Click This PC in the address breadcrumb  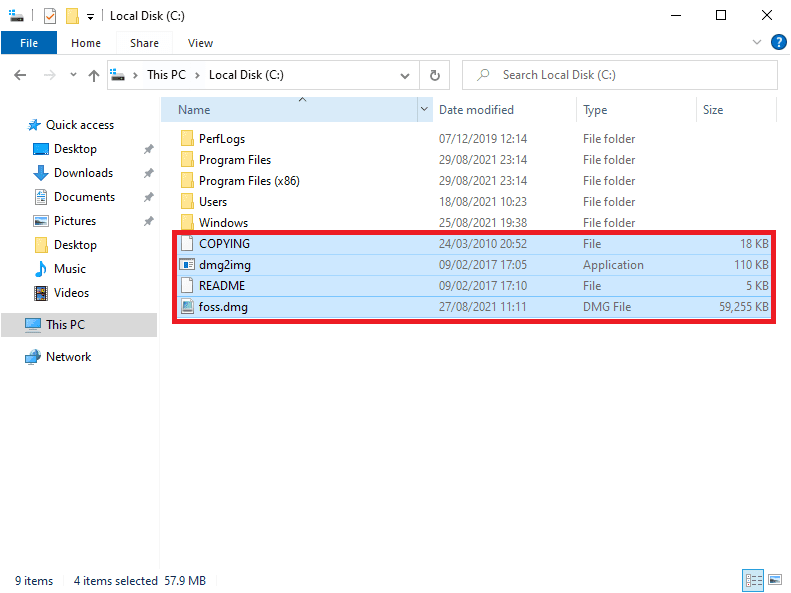click(166, 75)
